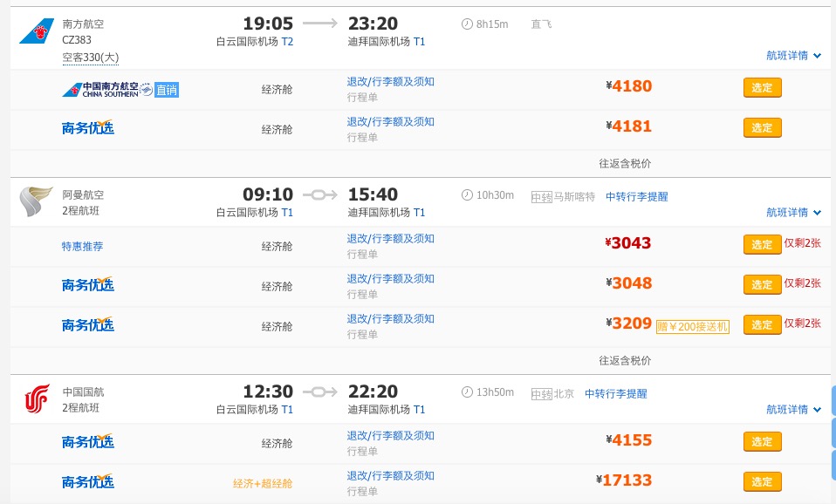Image resolution: width=836 pixels, height=504 pixels.
Task: Click 中转行李提醒 for Oman Air flight
Action: [x=639, y=198]
